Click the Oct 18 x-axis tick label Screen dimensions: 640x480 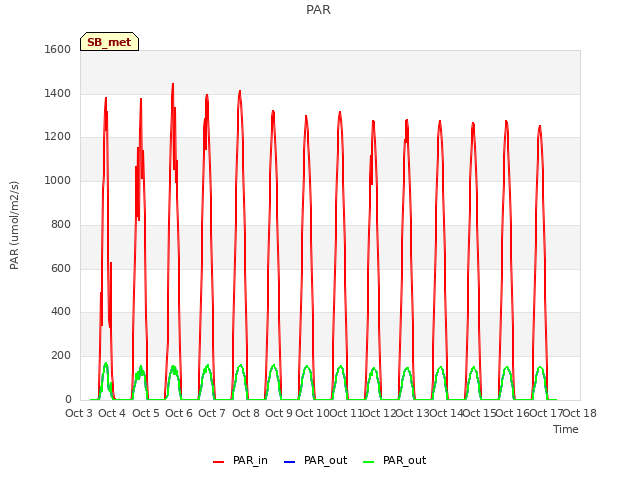[580, 413]
